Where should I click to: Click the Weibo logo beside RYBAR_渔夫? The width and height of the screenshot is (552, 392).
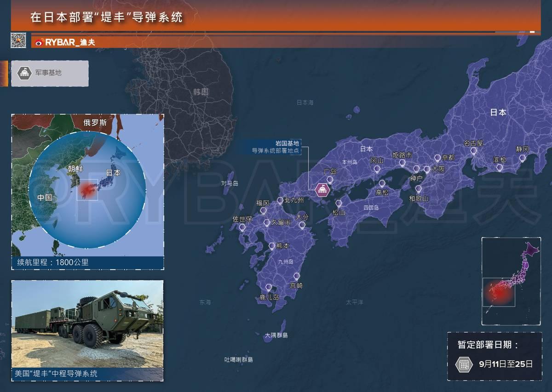click(x=40, y=42)
